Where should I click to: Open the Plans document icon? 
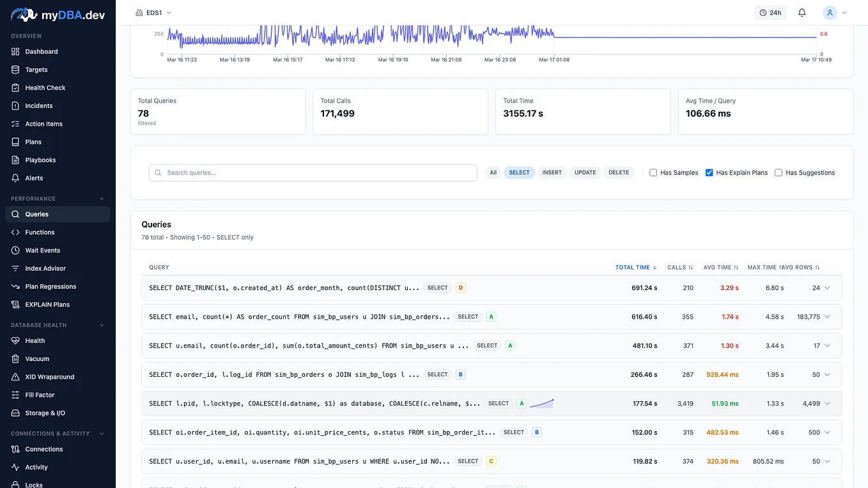click(15, 142)
